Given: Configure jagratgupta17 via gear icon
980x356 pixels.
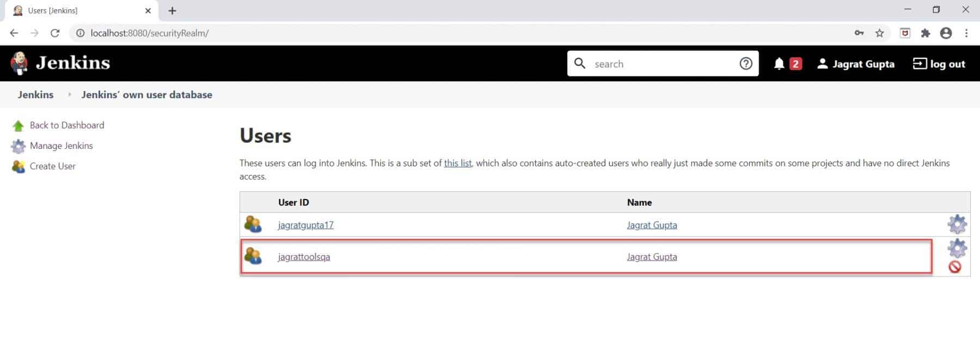Looking at the screenshot, I should pos(957,224).
